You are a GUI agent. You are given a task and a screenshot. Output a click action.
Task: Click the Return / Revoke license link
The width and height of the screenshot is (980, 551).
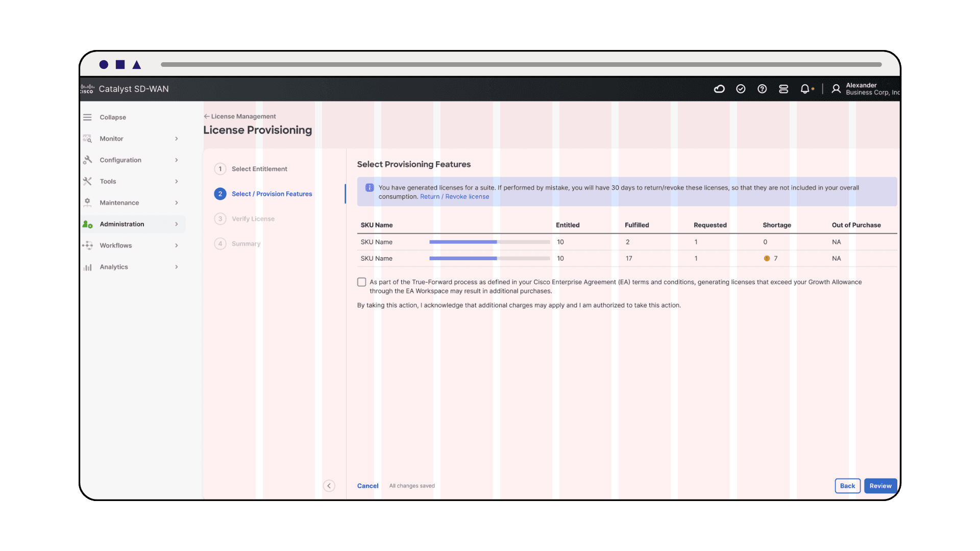pos(454,197)
